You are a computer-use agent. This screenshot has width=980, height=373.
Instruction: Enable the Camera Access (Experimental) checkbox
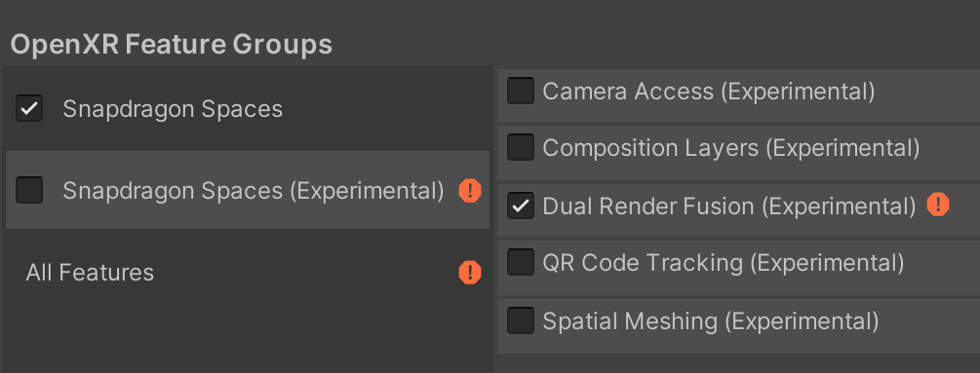pyautogui.click(x=521, y=91)
